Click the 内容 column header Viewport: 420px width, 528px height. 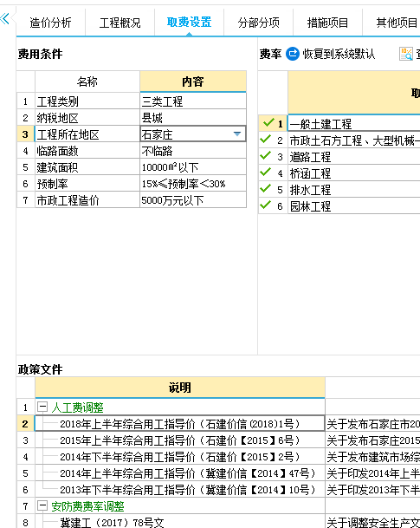pyautogui.click(x=193, y=81)
